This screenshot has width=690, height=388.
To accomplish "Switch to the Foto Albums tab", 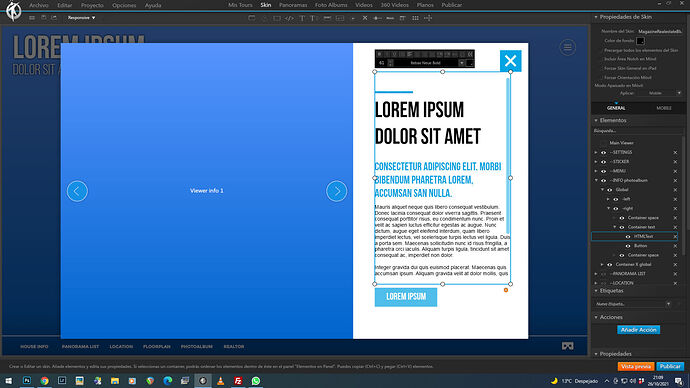I will coord(331,5).
